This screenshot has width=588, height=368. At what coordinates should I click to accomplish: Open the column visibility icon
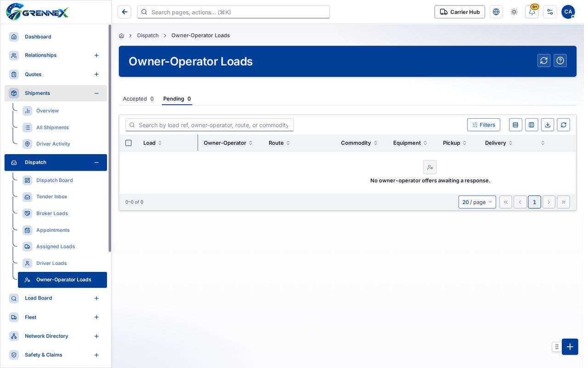[x=531, y=125]
